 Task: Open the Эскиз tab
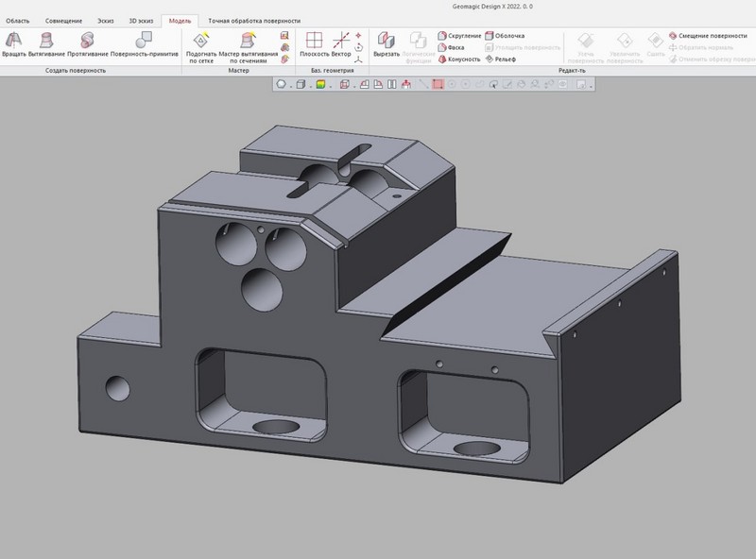coord(106,21)
